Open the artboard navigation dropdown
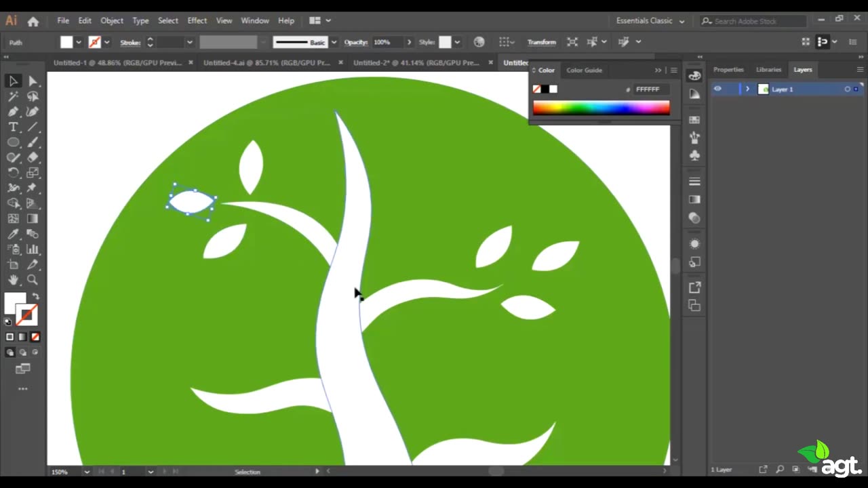This screenshot has height=488, width=868. pyautogui.click(x=151, y=472)
